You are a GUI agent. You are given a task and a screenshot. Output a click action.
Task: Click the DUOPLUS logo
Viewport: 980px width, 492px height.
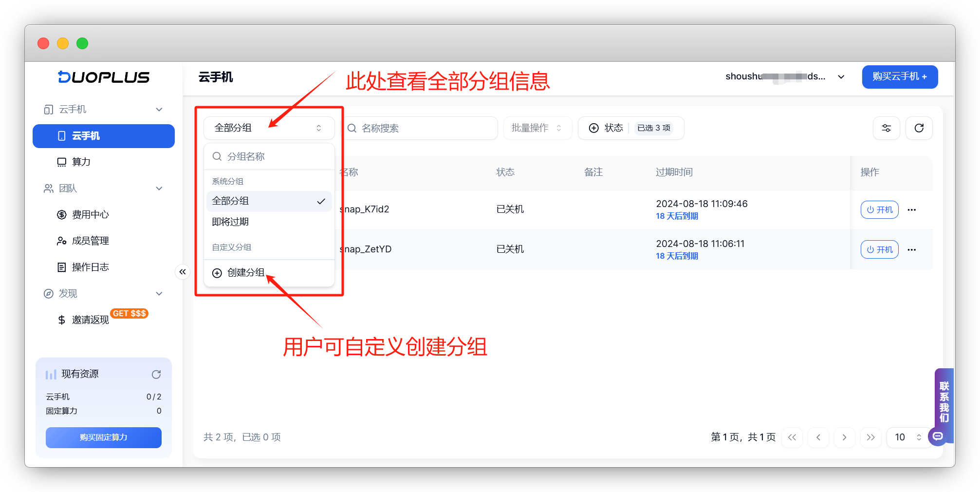104,77
